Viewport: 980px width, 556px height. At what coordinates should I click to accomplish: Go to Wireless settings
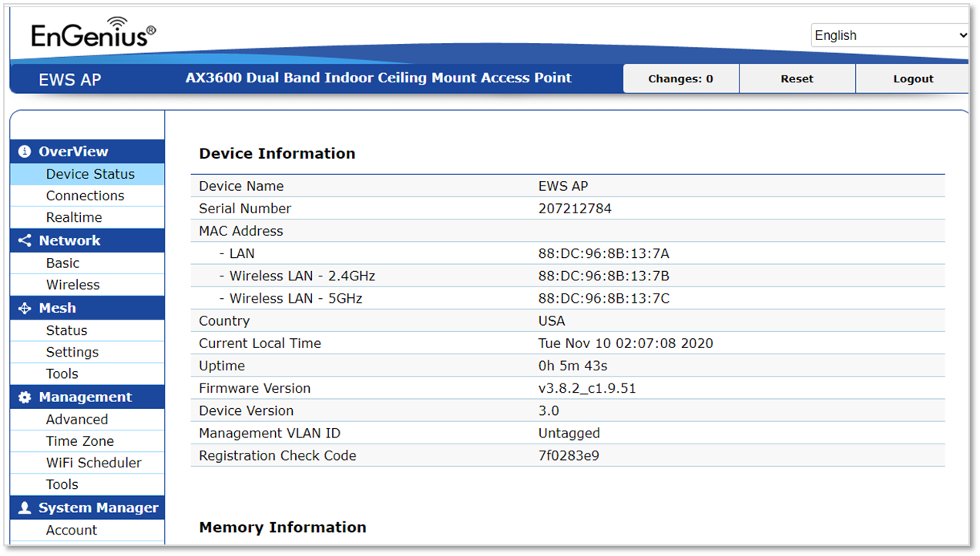[x=73, y=285]
